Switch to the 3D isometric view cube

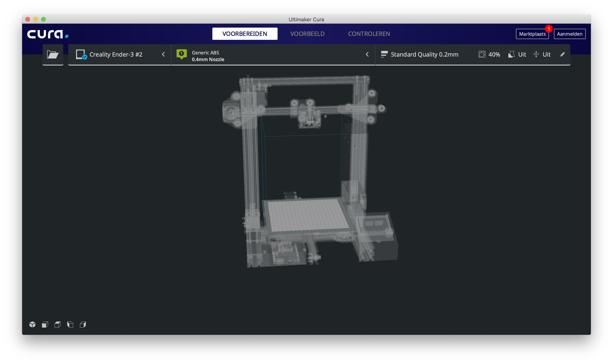tap(32, 325)
